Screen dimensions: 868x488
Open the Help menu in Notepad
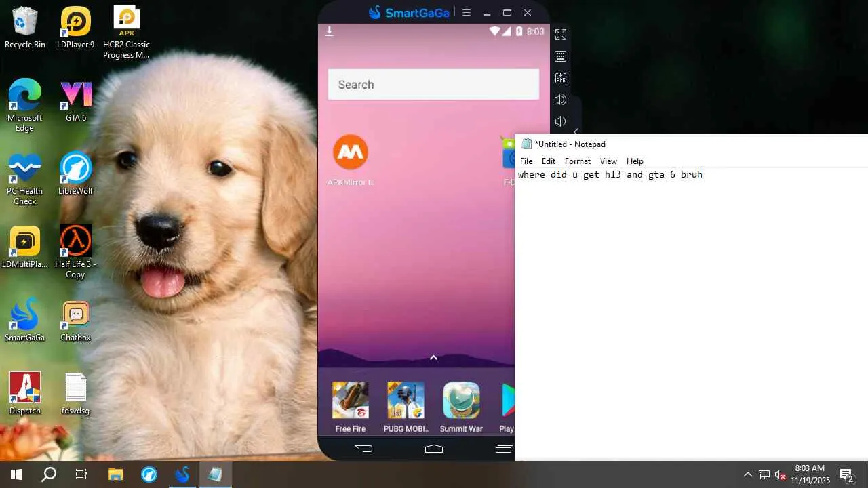click(x=635, y=161)
